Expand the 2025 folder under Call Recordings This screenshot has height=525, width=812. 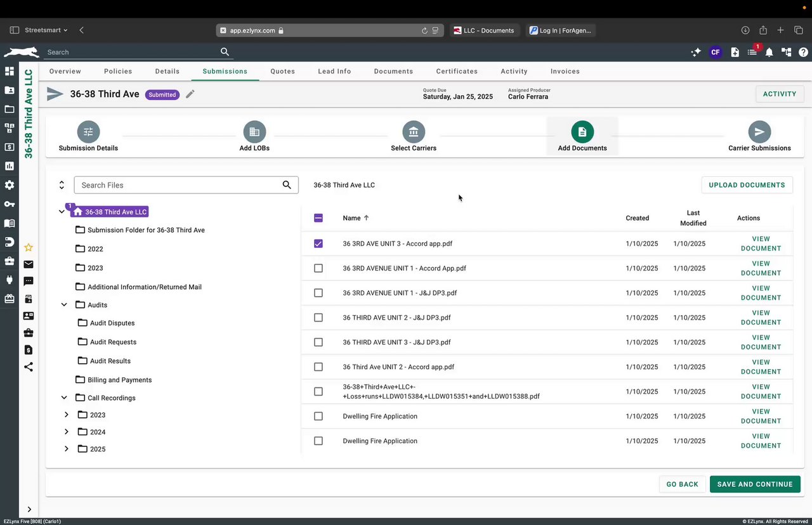[x=67, y=449]
